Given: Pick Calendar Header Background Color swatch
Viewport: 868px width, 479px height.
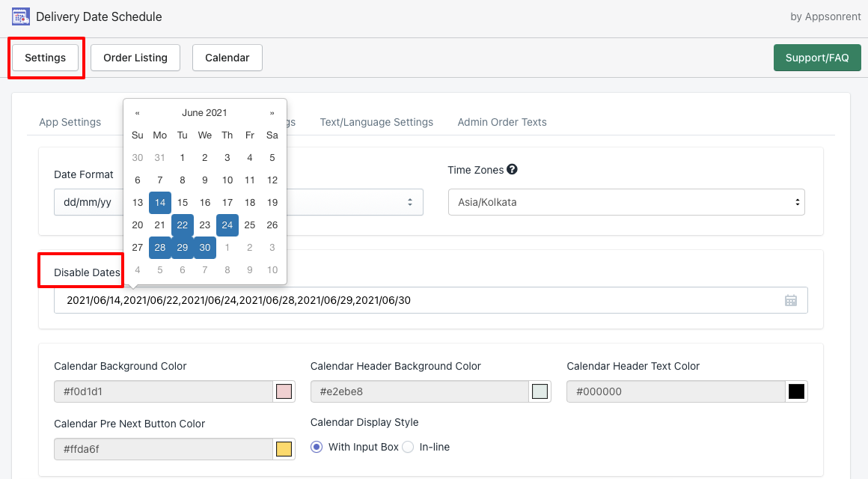Looking at the screenshot, I should pyautogui.click(x=540, y=391).
